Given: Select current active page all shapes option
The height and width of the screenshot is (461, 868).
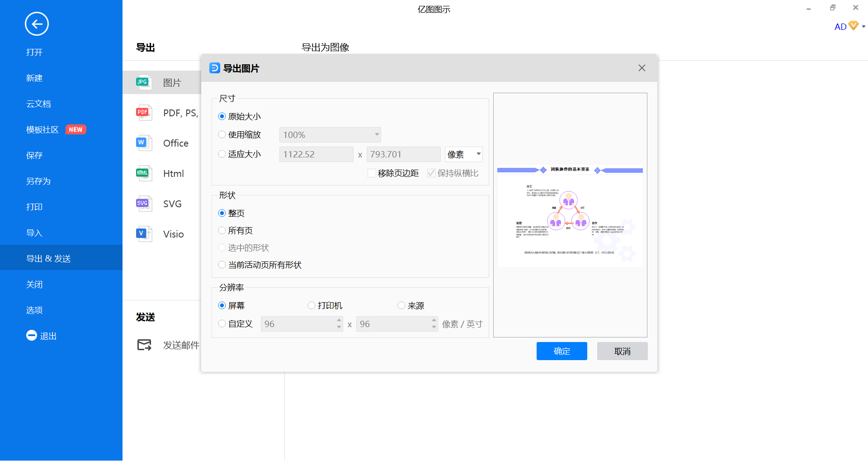Looking at the screenshot, I should (222, 265).
